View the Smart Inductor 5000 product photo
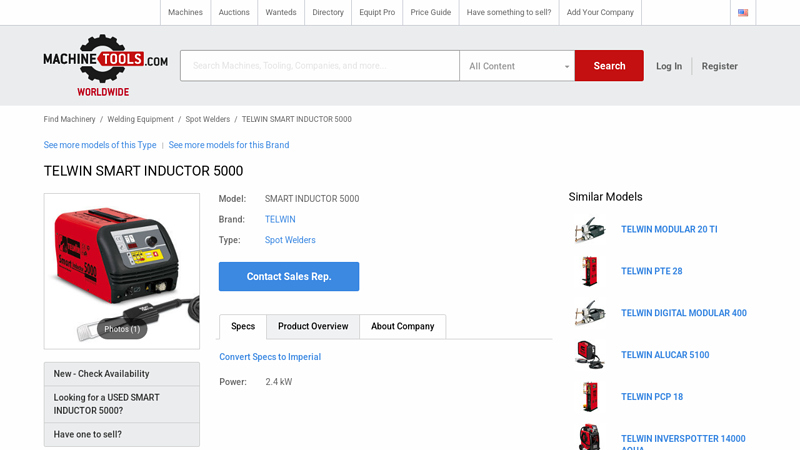 pyautogui.click(x=122, y=271)
